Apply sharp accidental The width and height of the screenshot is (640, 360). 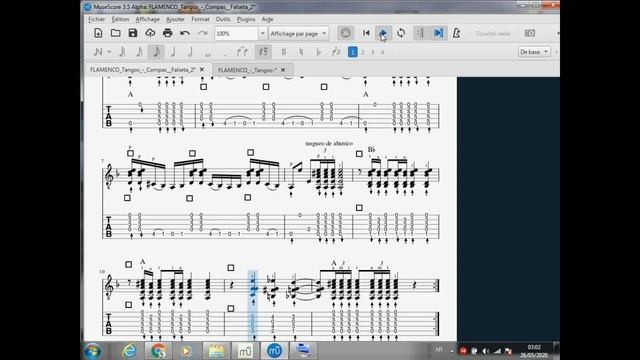click(284, 52)
